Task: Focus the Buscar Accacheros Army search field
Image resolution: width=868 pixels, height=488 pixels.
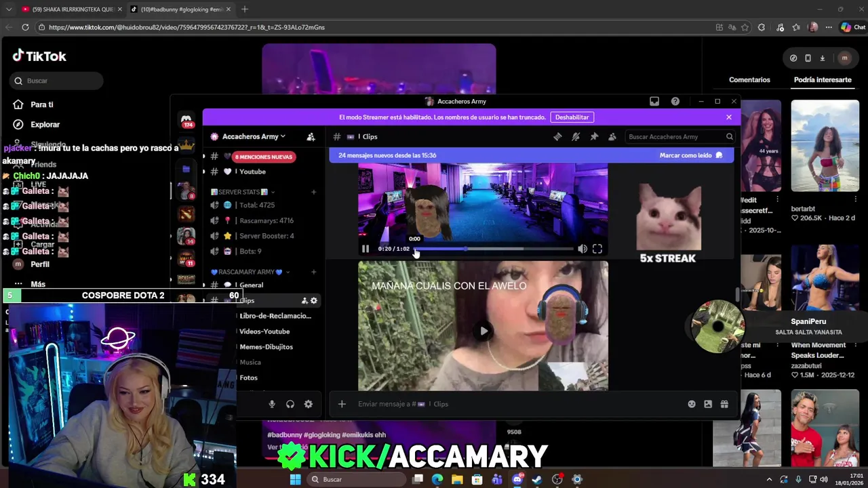Action: click(679, 136)
